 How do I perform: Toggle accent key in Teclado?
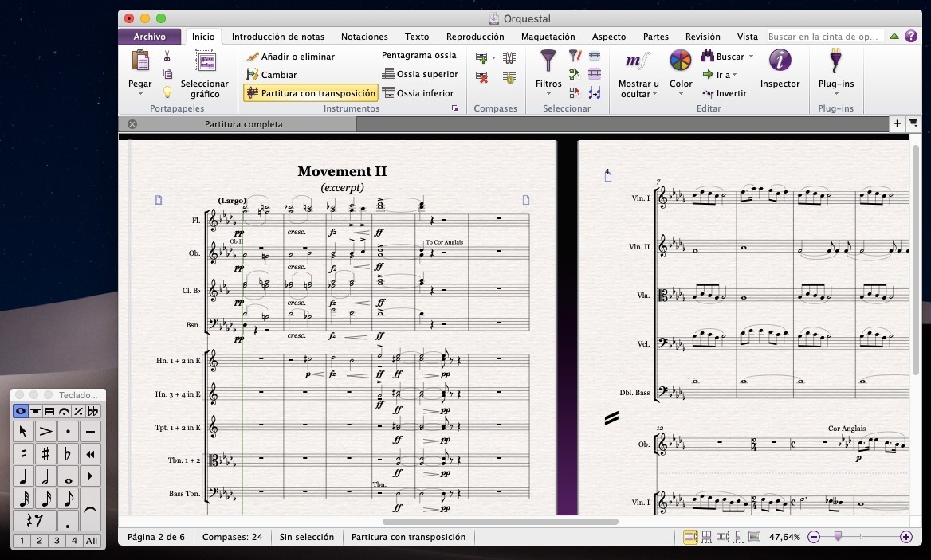45,431
